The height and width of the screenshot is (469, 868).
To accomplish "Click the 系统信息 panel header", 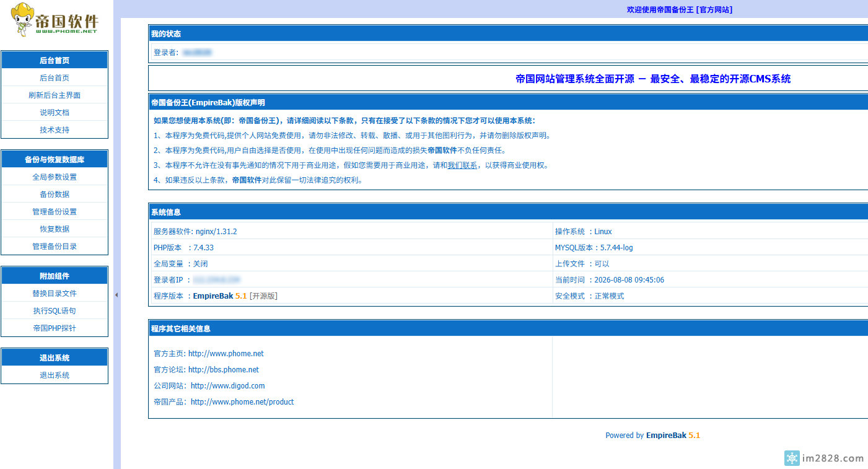I will pos(508,212).
